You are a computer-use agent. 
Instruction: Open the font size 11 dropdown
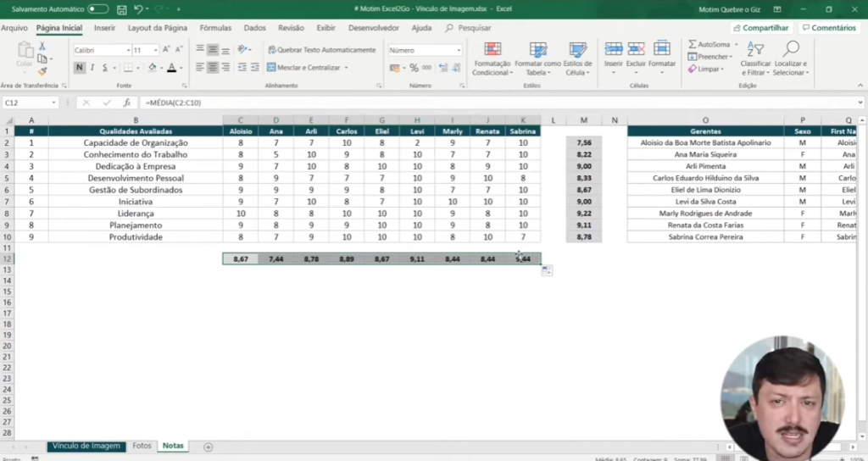(156, 50)
